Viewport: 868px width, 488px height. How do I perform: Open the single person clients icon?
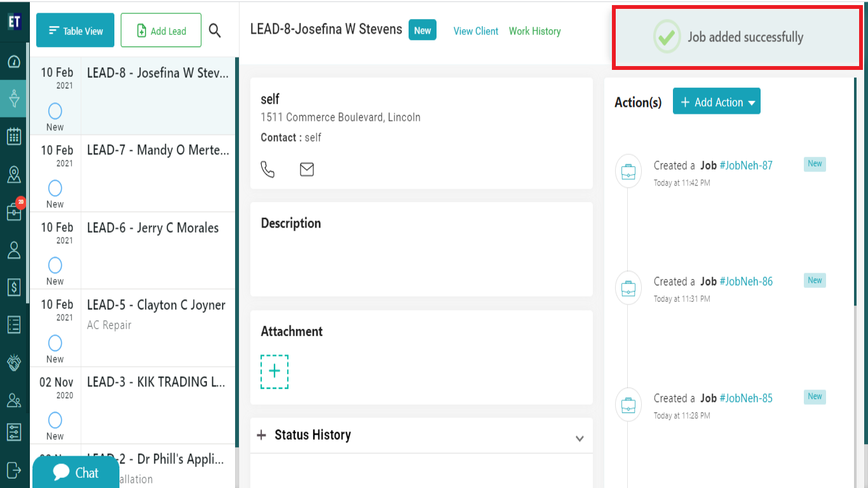coord(14,250)
